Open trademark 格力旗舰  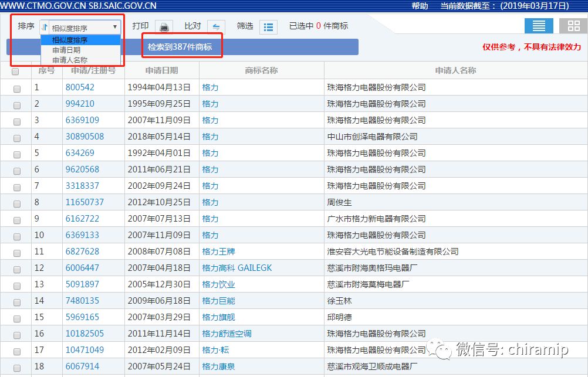point(219,317)
